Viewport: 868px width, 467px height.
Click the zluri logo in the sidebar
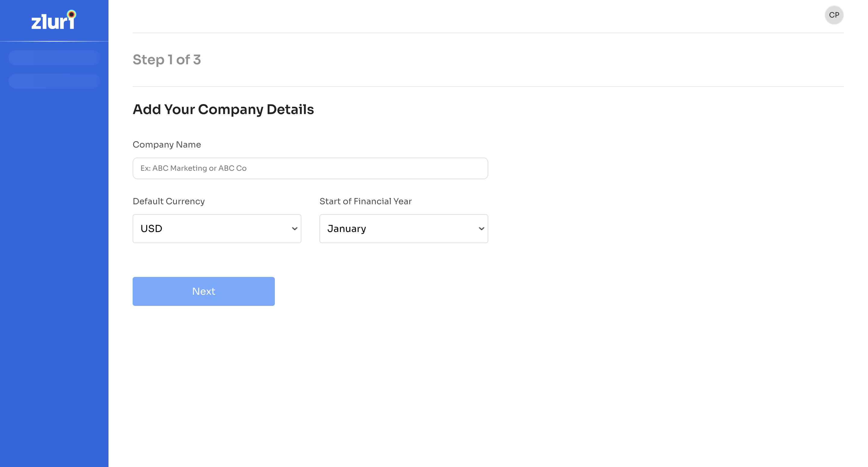[x=54, y=20]
